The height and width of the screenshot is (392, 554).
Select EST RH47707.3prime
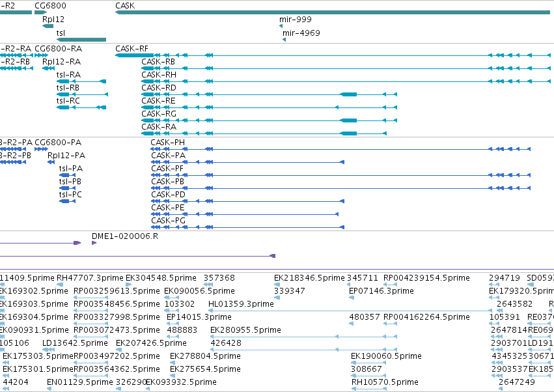pos(60,285)
